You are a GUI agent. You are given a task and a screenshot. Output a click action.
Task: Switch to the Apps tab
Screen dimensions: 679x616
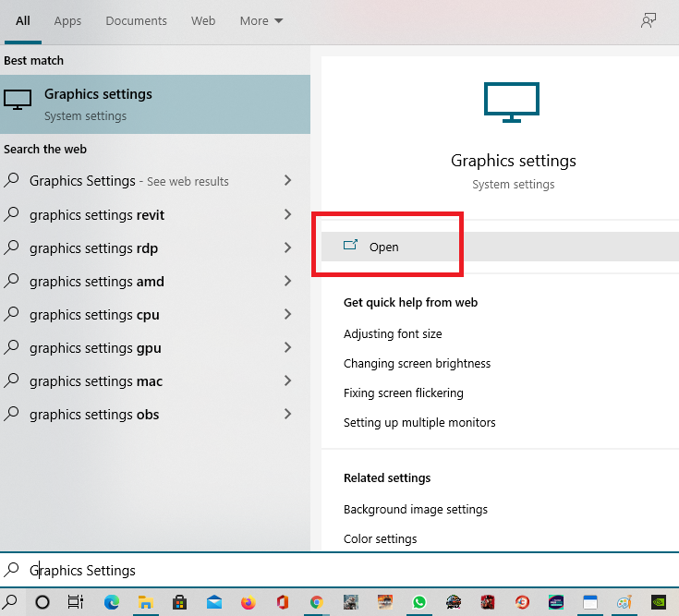pyautogui.click(x=67, y=20)
